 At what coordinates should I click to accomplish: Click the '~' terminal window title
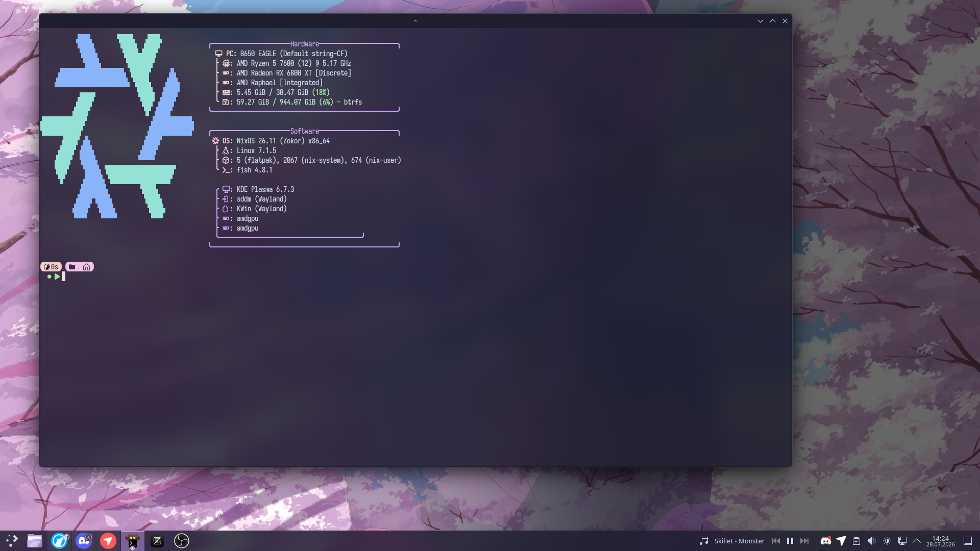tap(415, 21)
